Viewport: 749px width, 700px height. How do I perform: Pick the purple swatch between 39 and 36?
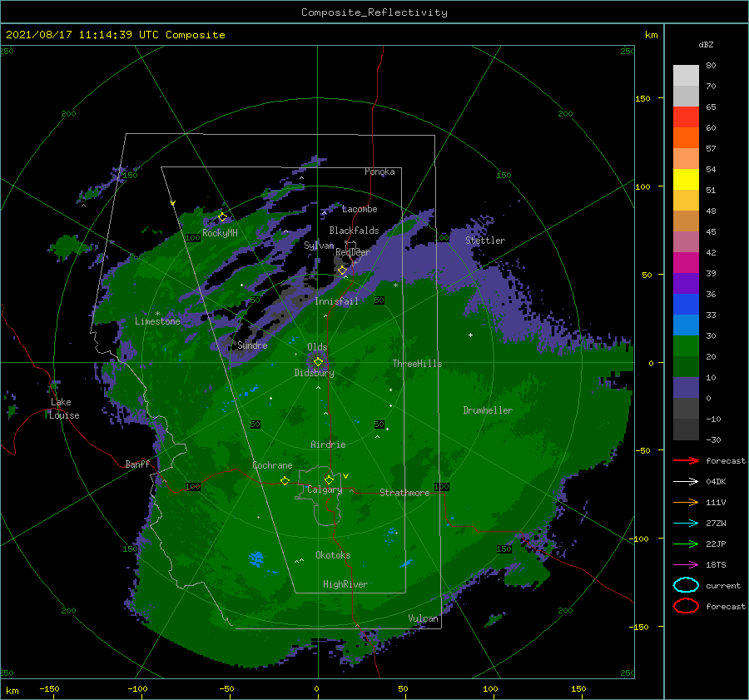[x=686, y=283]
